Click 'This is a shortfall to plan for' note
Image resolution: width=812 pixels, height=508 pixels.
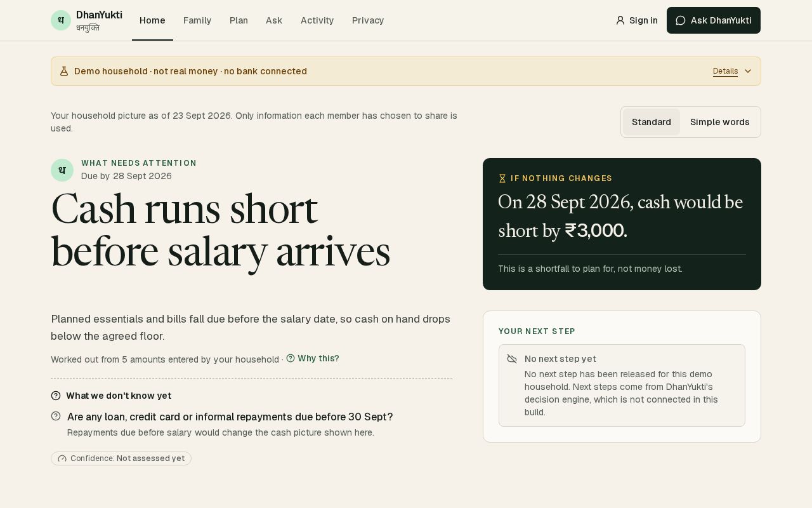tap(590, 269)
